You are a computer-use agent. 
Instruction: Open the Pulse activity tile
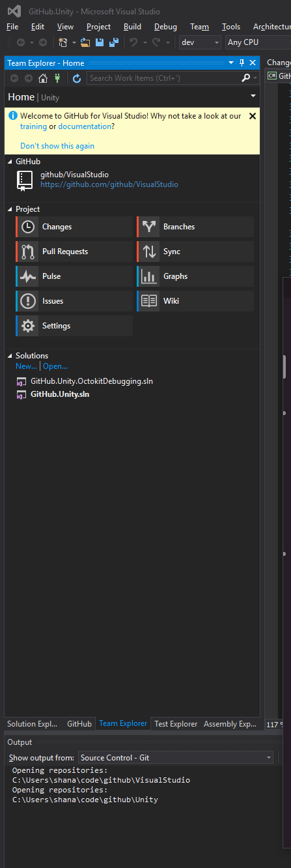74,276
